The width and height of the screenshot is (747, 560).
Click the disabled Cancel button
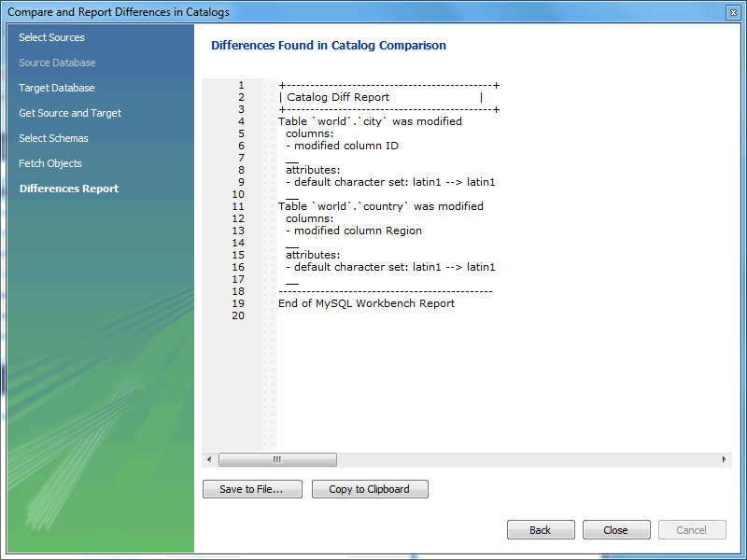692,530
